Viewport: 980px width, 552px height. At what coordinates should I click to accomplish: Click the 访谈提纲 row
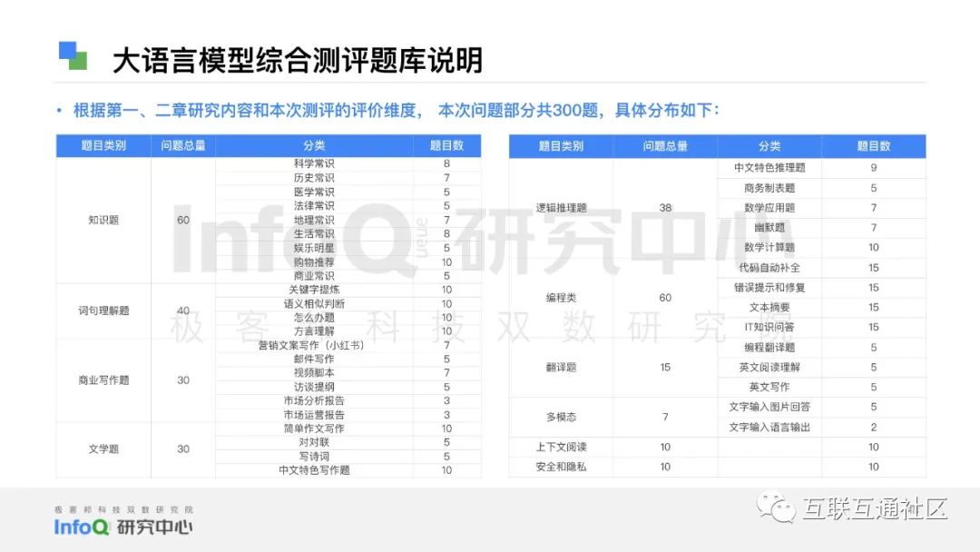[348, 387]
